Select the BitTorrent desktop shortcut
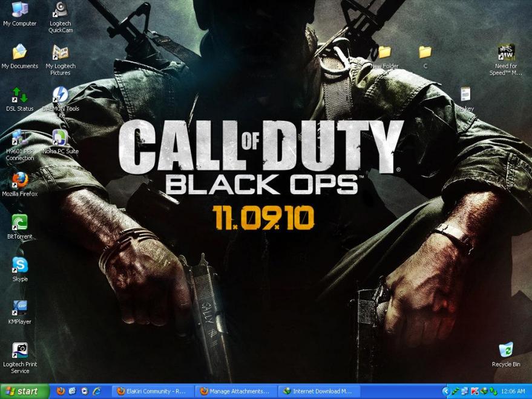Image resolution: width=532 pixels, height=399 pixels. pyautogui.click(x=20, y=226)
